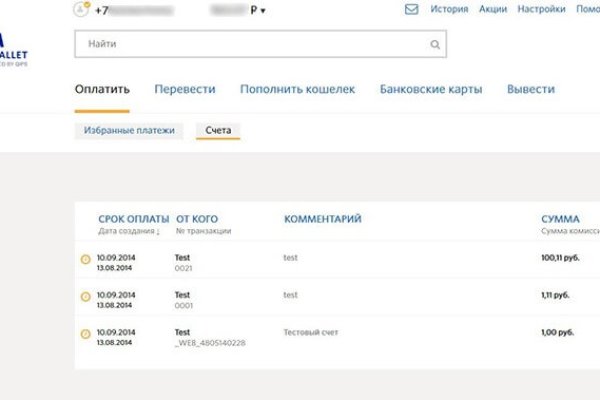The image size is (600, 400).
Task: Click the search magnifier icon
Action: (434, 45)
